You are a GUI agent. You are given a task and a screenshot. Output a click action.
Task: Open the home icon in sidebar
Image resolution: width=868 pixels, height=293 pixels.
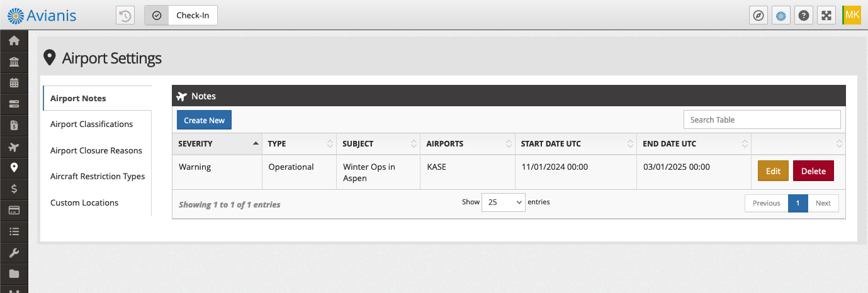[x=14, y=41]
